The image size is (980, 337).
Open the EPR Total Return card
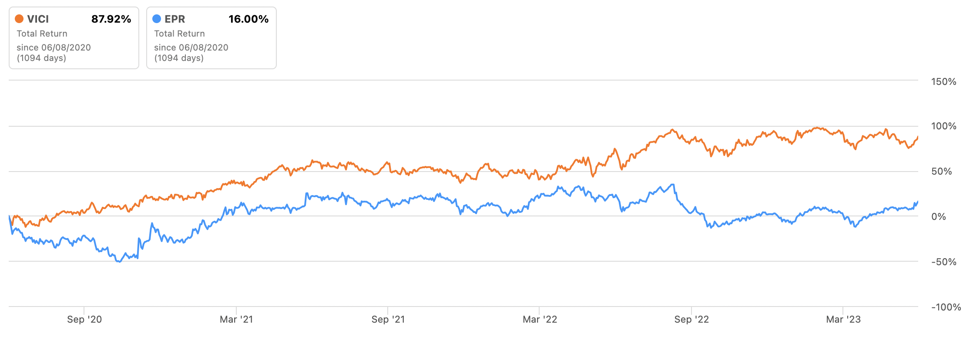coord(211,38)
